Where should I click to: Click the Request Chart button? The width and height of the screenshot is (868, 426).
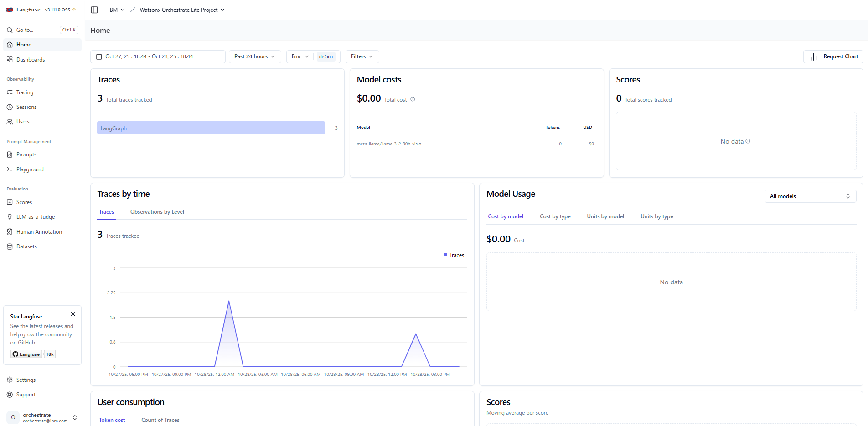pos(833,56)
